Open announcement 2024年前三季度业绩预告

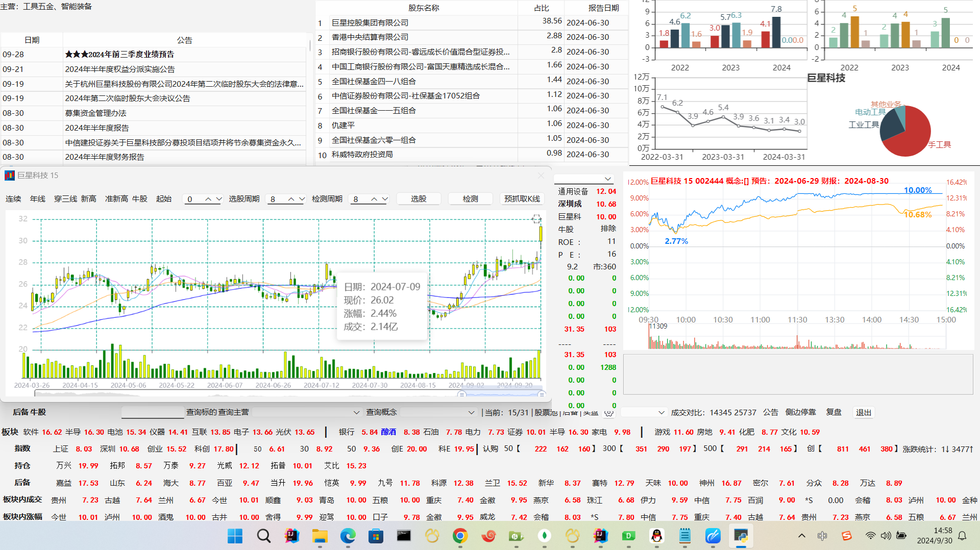pos(119,54)
